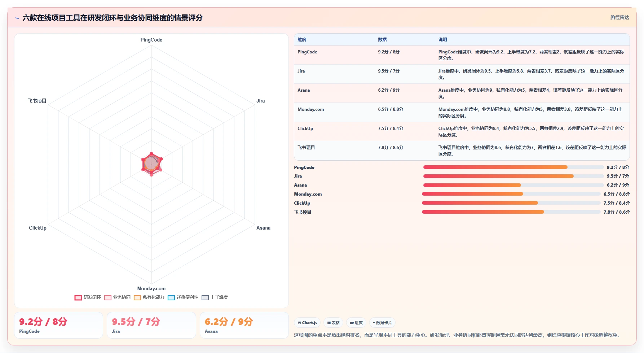Click the 6.5分 / 8.8分 value beside the progress bar
644x353 pixels.
(617, 194)
